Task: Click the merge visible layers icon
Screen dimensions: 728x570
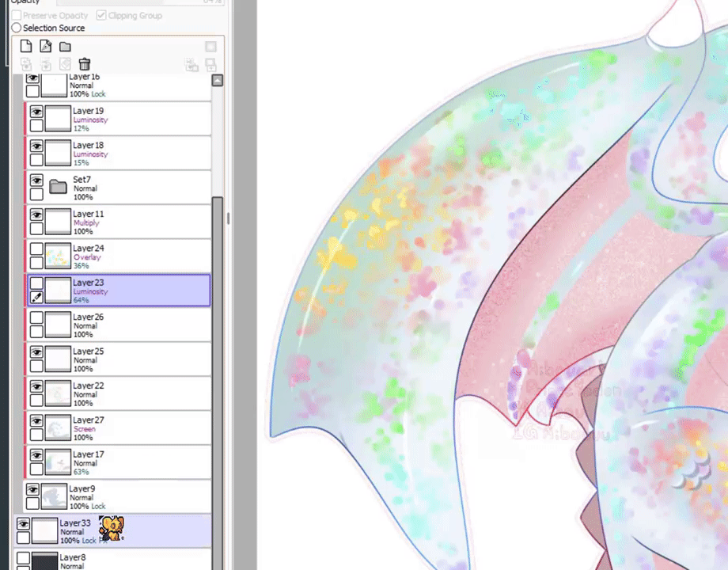Action: 191,64
